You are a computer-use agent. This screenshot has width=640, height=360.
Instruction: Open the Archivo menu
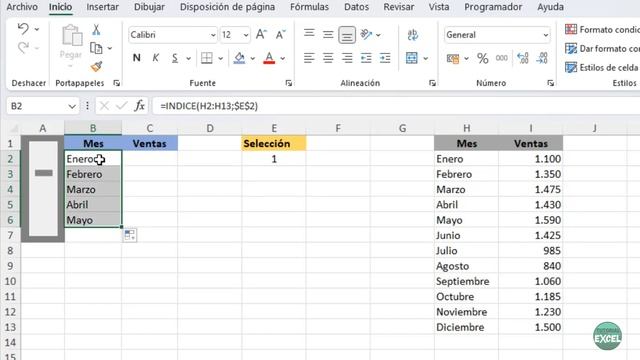coord(22,7)
